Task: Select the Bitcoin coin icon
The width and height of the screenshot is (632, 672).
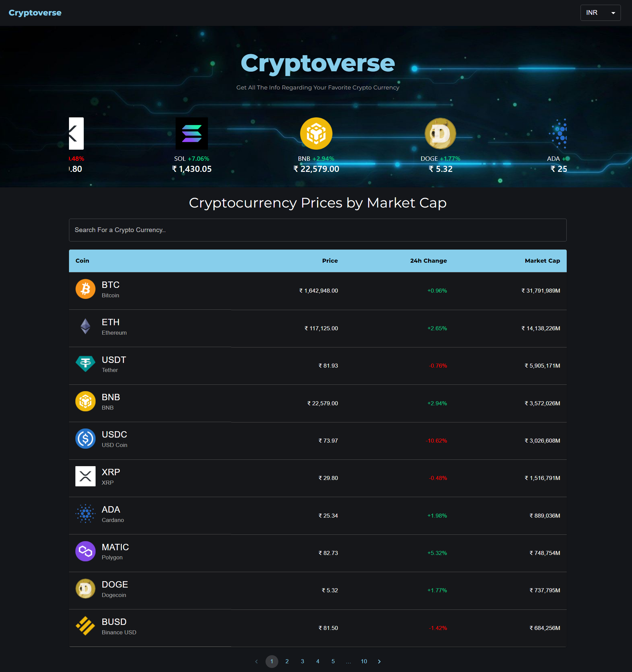Action: 85,289
